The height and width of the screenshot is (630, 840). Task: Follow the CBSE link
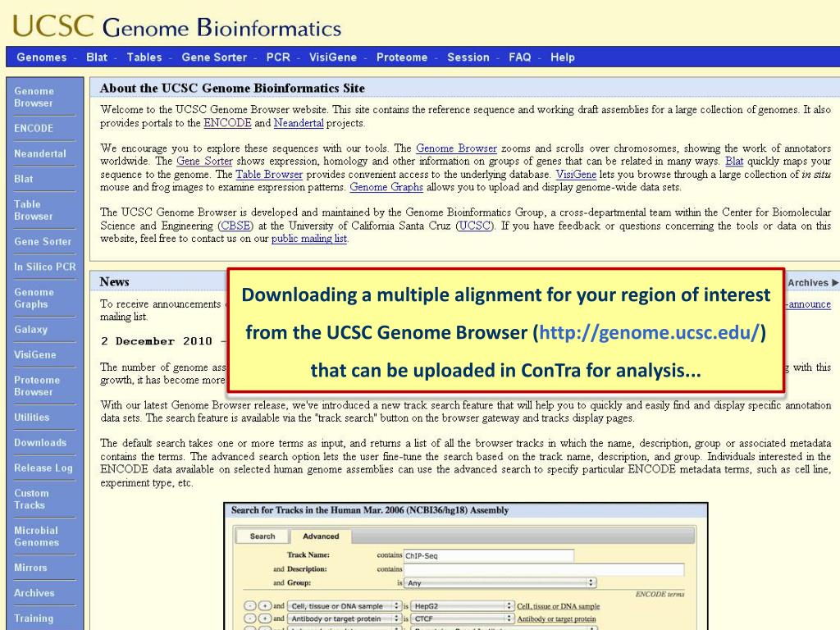[236, 226]
